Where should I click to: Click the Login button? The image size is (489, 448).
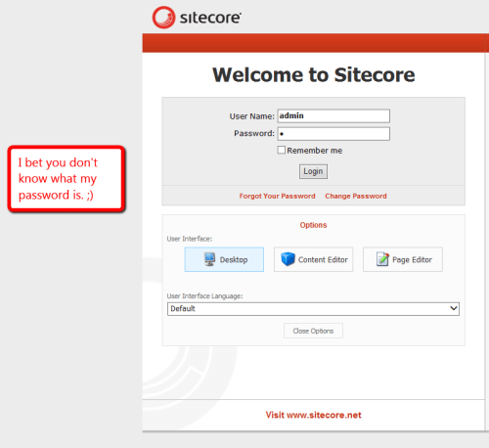coord(313,171)
